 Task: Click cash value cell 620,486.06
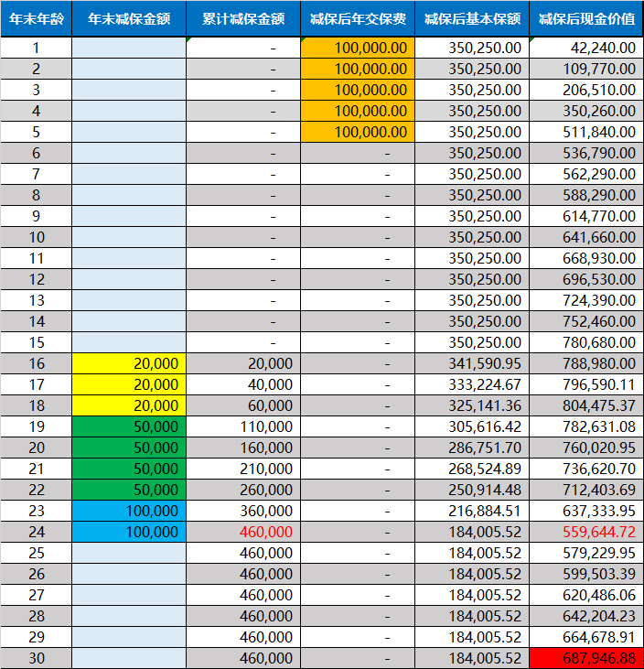tap(586, 595)
